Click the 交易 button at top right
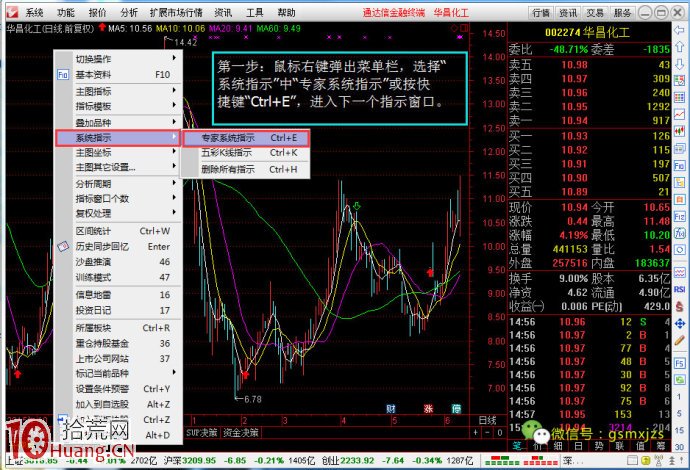This screenshot has height=470, width=690. coord(595,13)
